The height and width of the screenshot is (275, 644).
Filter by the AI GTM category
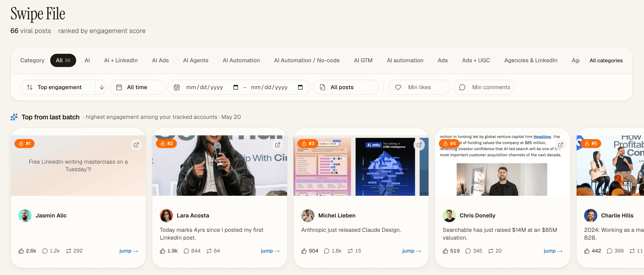coord(363,60)
